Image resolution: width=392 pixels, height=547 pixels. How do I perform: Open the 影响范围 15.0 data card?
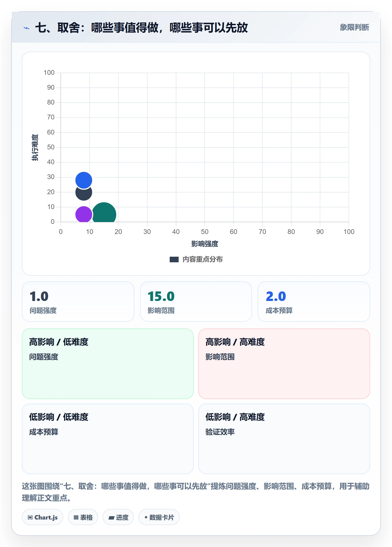pos(196,302)
